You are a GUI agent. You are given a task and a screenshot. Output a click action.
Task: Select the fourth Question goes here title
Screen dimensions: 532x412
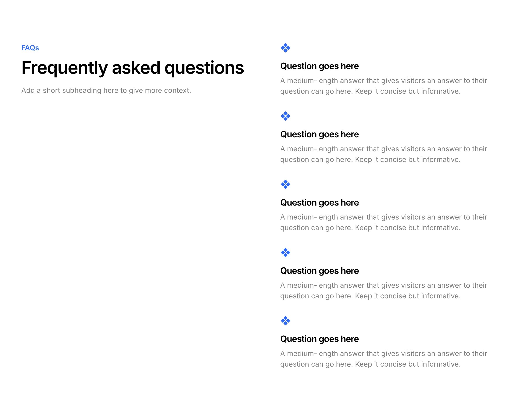[319, 271]
